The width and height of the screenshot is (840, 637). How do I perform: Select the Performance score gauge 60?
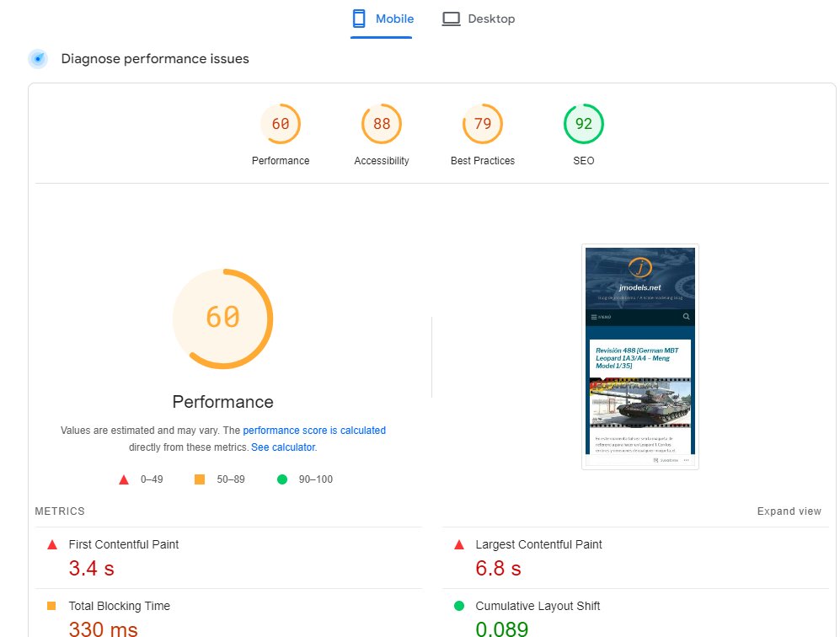[281, 124]
